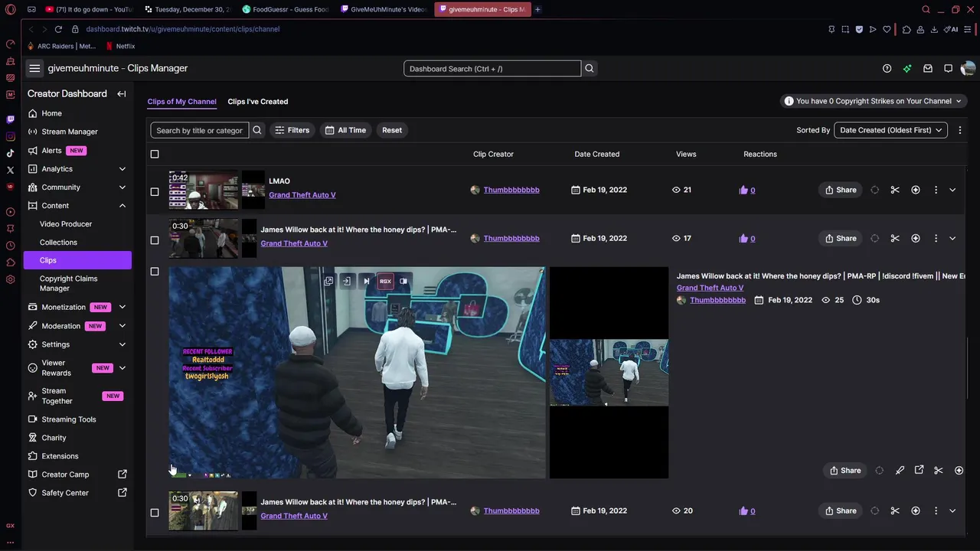Open Thumbbbbbbbbb link in LMAO row
Screen dimensions: 980x551
click(x=511, y=190)
